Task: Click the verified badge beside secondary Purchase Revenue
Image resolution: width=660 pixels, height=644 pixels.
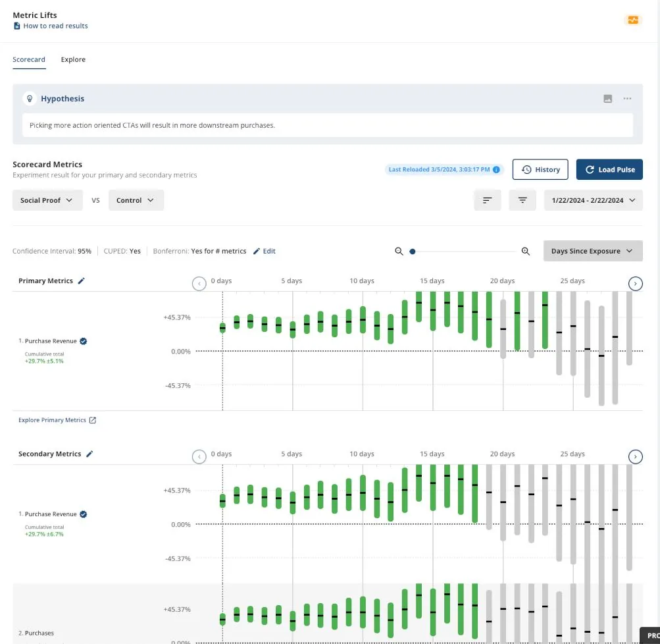Action: 84,514
